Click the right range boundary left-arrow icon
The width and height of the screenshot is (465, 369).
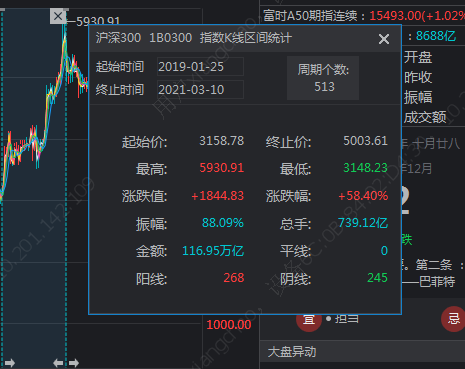[58, 363]
